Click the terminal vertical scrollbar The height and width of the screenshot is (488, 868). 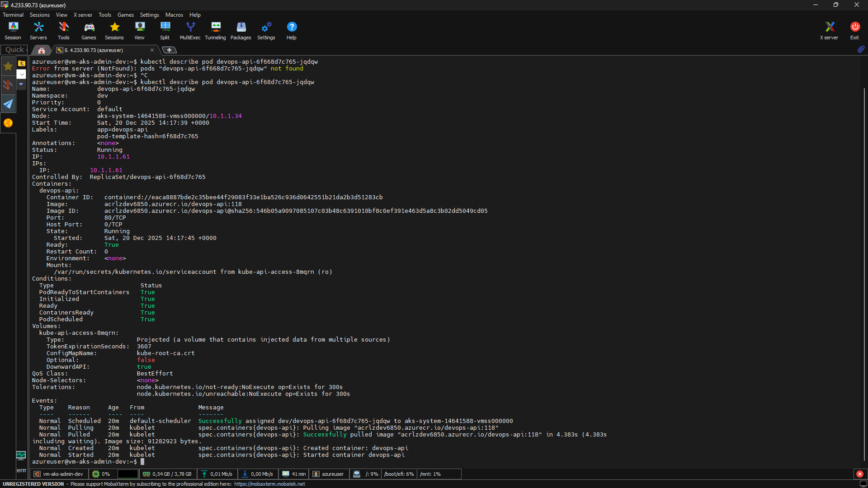864,271
